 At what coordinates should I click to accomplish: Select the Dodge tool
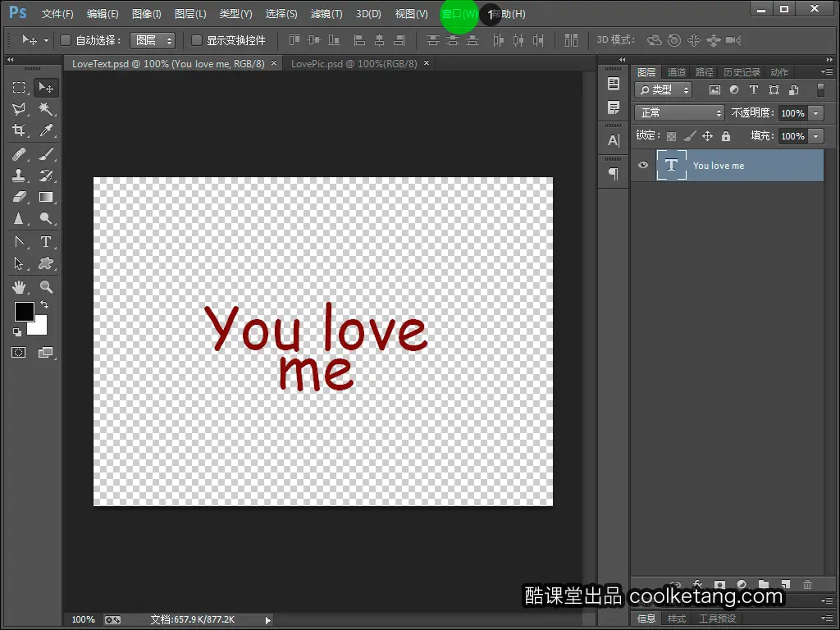click(x=46, y=218)
